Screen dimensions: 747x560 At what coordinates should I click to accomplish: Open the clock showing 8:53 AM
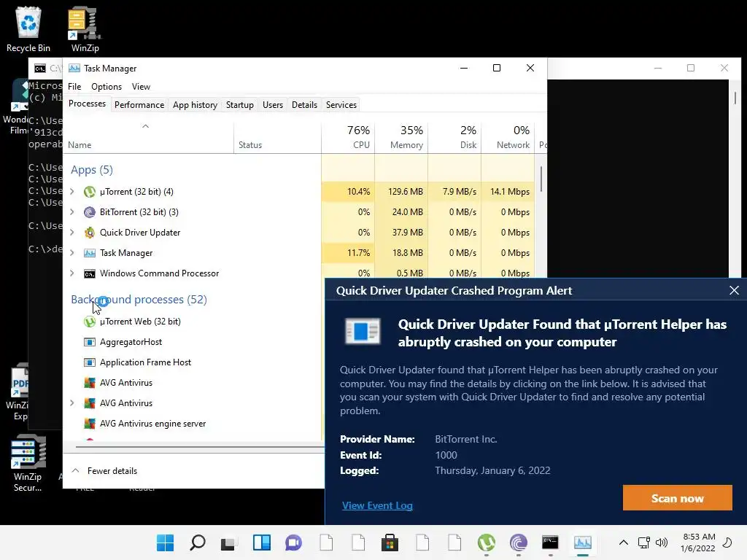coord(698,542)
